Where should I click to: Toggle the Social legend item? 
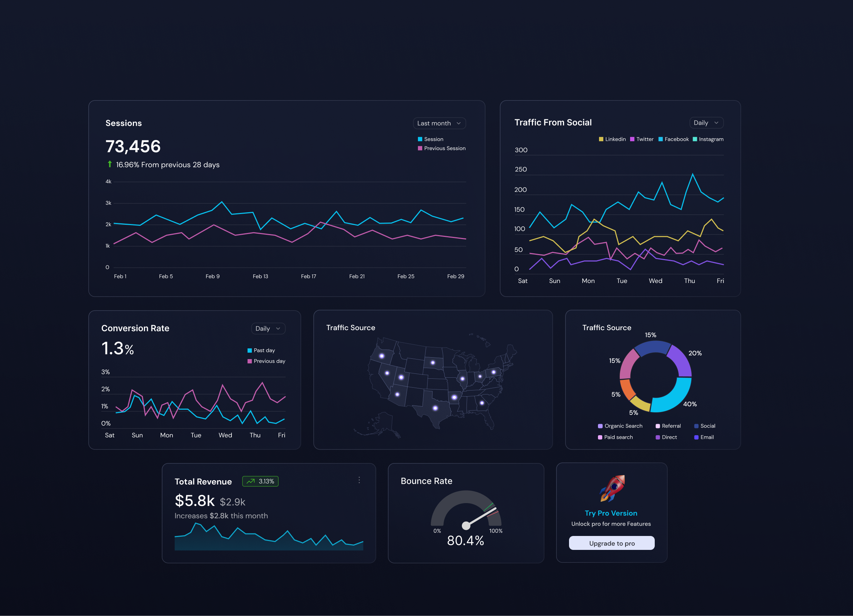[704, 426]
